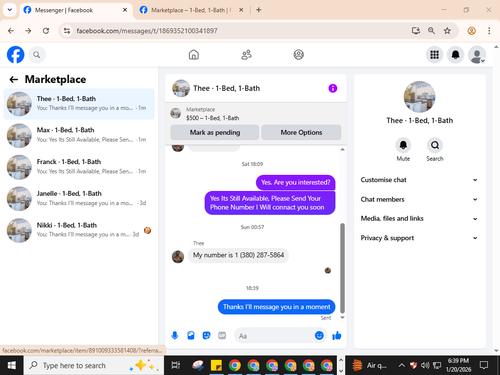Viewport: 500px width, 375px height.
Task: Click the Windows taskbar search box
Action: pyautogui.click(x=93, y=365)
